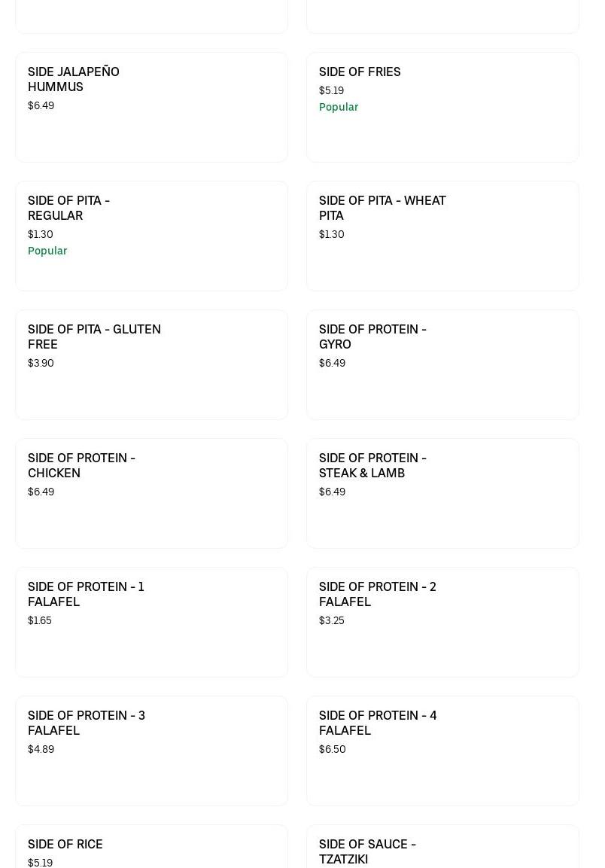Click the $1.65 price for 1 Falafel
This screenshot has width=605, height=868.
pos(40,620)
